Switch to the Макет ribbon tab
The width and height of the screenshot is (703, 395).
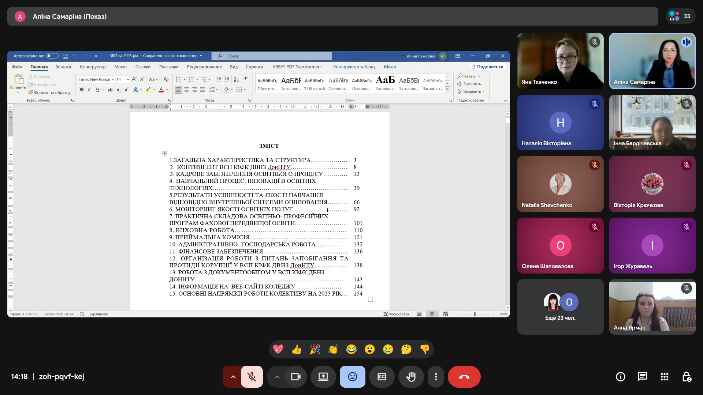coord(120,67)
